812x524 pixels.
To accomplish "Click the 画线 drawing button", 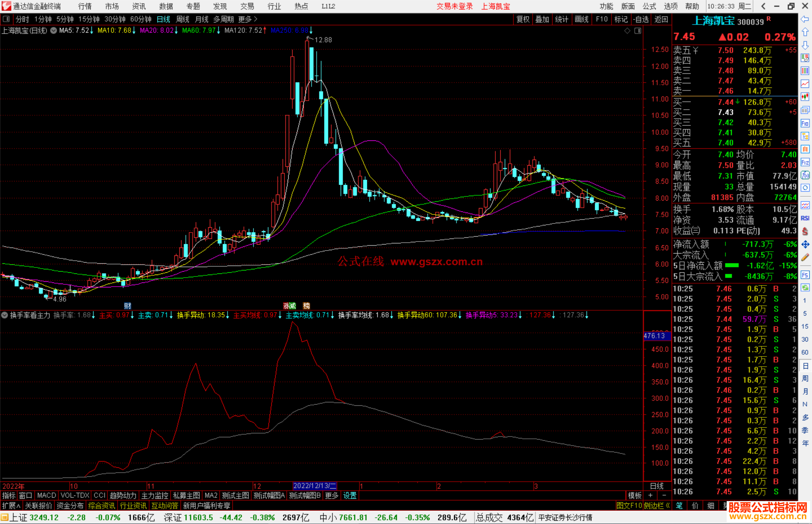I will pos(582,19).
